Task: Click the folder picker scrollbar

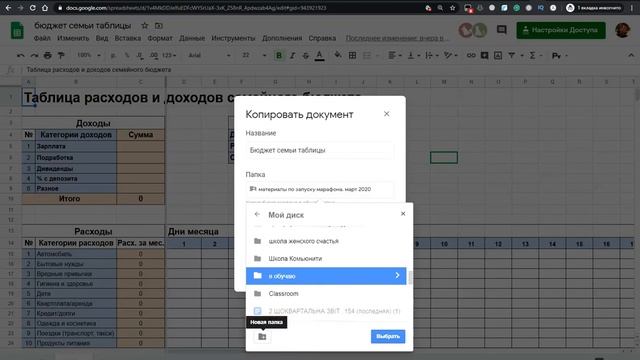Action: click(x=410, y=277)
